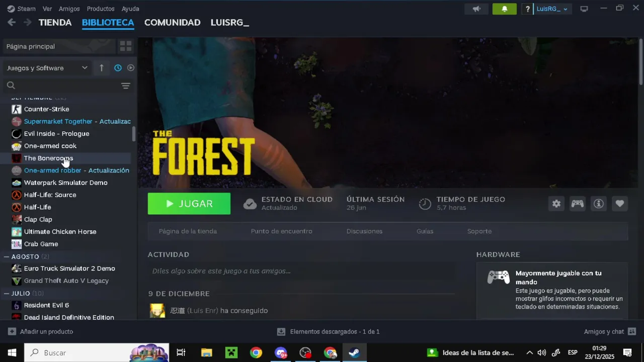Click the Steam announcements megaphone icon
The height and width of the screenshot is (362, 644).
(476, 9)
